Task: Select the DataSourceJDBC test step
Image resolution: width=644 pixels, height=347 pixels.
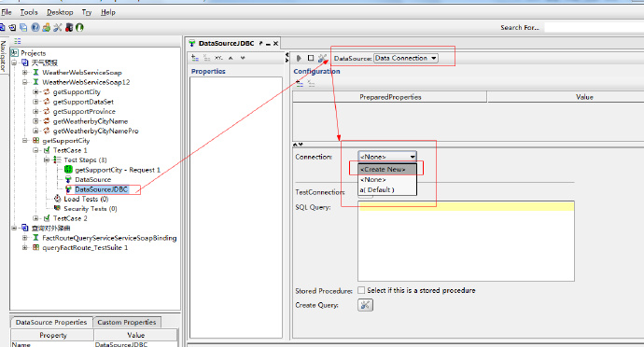Action: pos(101,189)
